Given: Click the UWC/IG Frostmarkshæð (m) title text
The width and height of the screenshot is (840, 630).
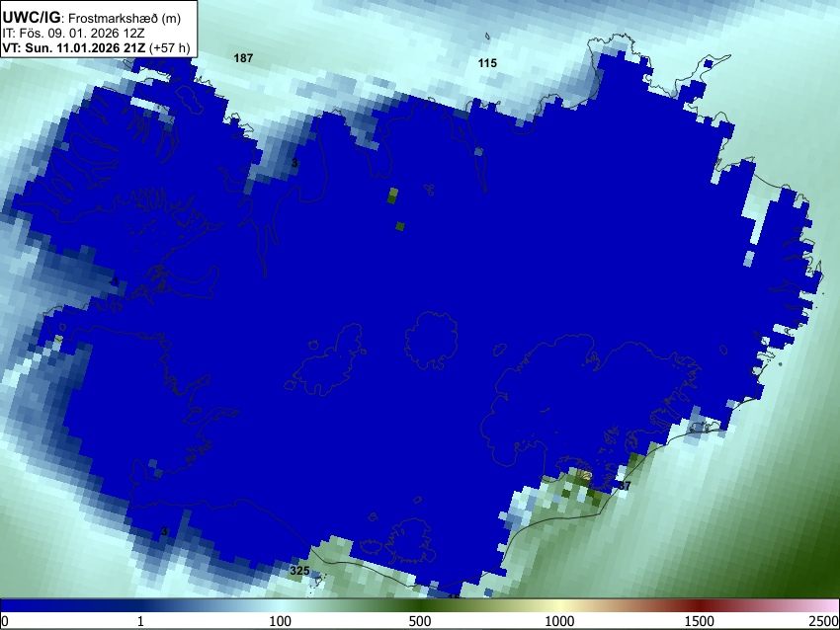Looking at the screenshot, I should click(92, 18).
